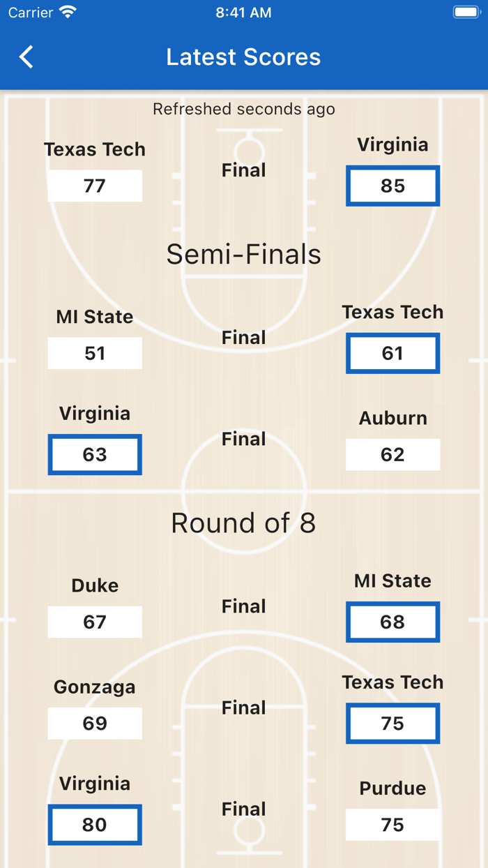
Task: Select Auburn's 62 score box
Action: click(x=392, y=454)
